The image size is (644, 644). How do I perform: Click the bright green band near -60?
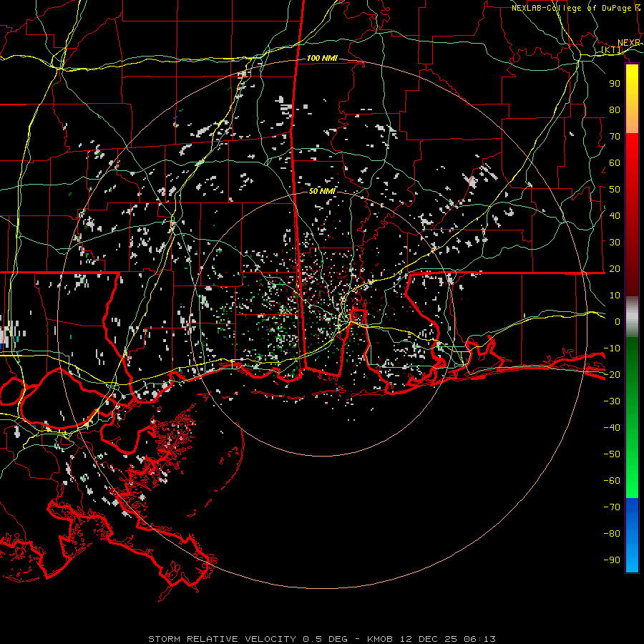point(632,482)
